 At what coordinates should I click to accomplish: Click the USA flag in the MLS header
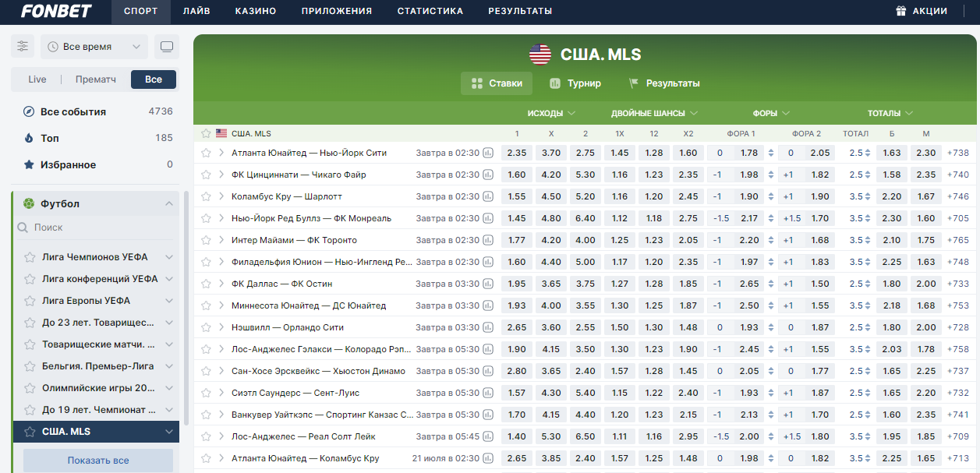pyautogui.click(x=540, y=55)
